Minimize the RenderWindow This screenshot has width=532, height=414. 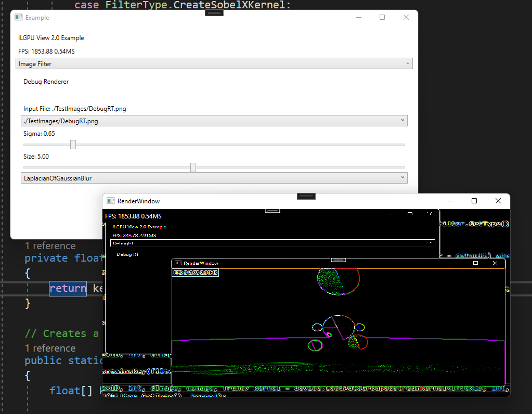[451, 201]
